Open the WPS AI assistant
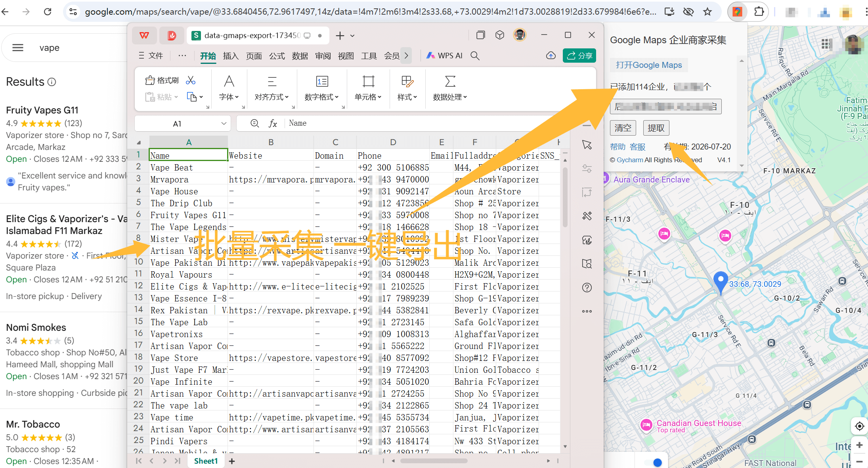 444,56
